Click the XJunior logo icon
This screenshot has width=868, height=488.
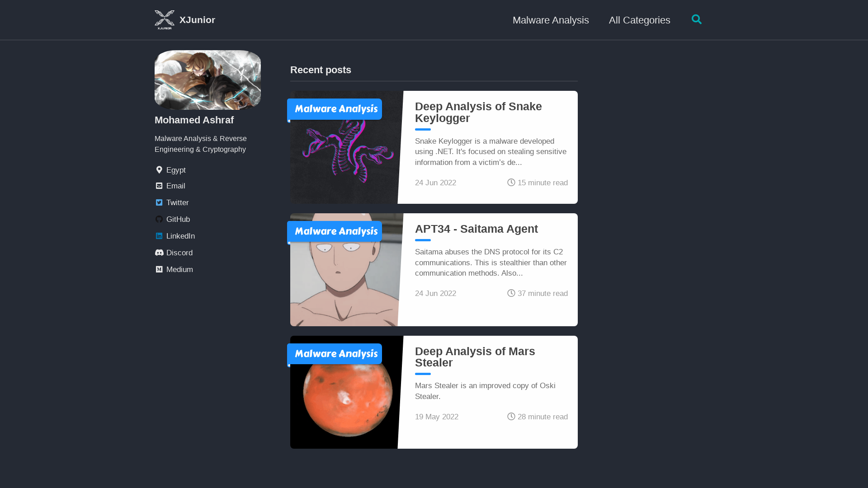pyautogui.click(x=164, y=20)
